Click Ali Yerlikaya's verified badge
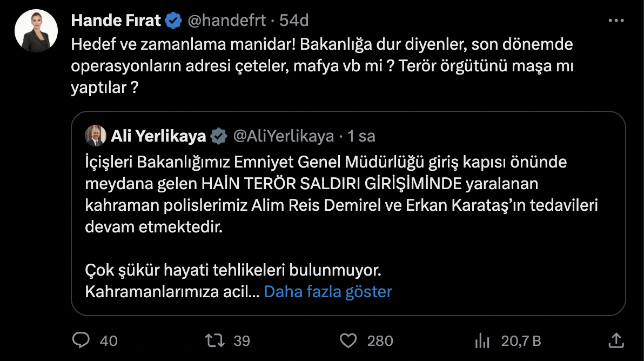 (218, 136)
